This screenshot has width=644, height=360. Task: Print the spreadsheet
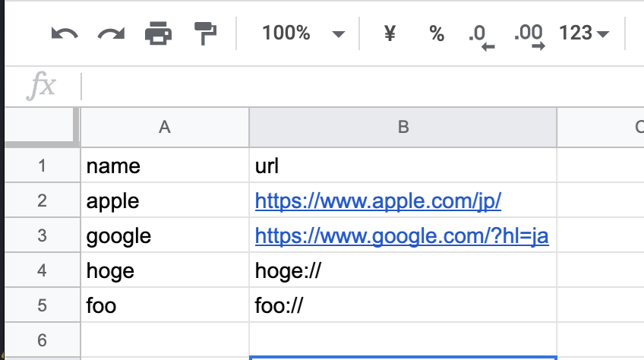coord(159,33)
